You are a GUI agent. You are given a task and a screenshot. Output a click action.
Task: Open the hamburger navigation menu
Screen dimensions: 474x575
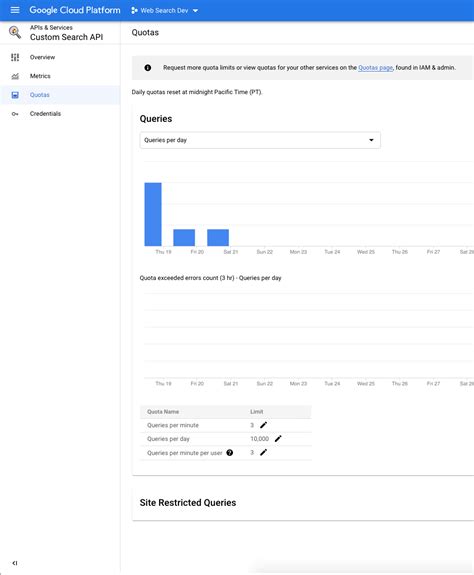15,10
